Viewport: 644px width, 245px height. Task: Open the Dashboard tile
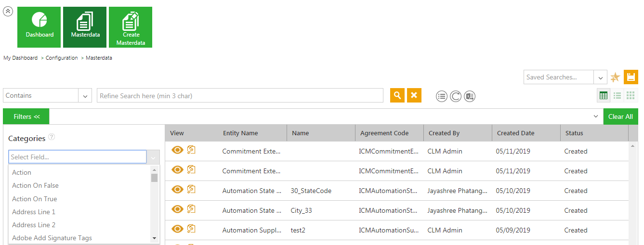[x=39, y=27]
